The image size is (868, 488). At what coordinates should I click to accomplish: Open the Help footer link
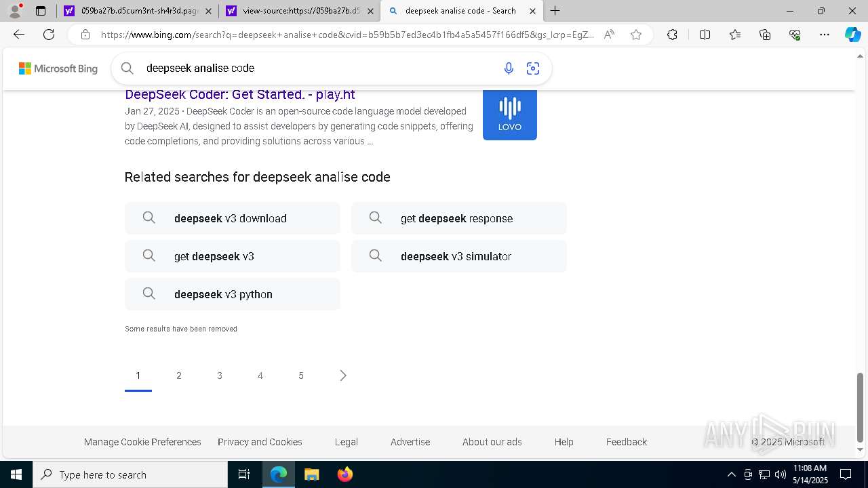(x=564, y=442)
